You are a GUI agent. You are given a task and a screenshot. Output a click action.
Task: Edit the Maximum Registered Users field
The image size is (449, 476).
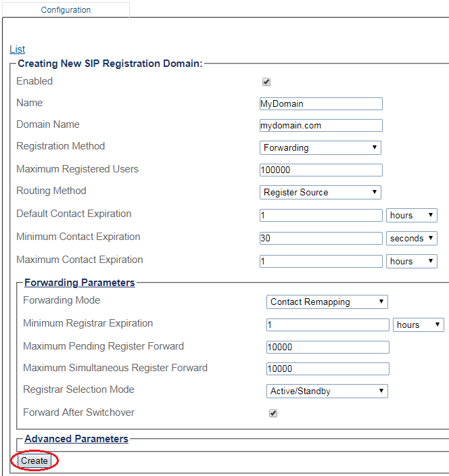coord(321,170)
